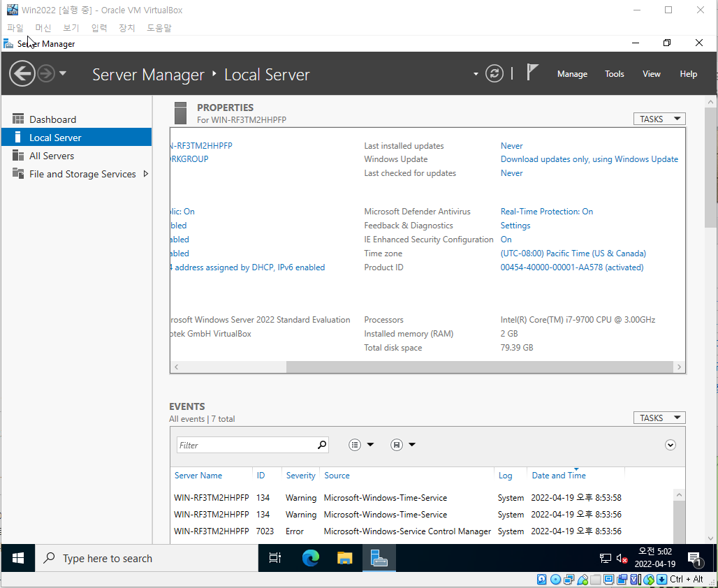This screenshot has width=718, height=588.
Task: Launch Microsoft Edge from taskbar
Action: click(311, 558)
